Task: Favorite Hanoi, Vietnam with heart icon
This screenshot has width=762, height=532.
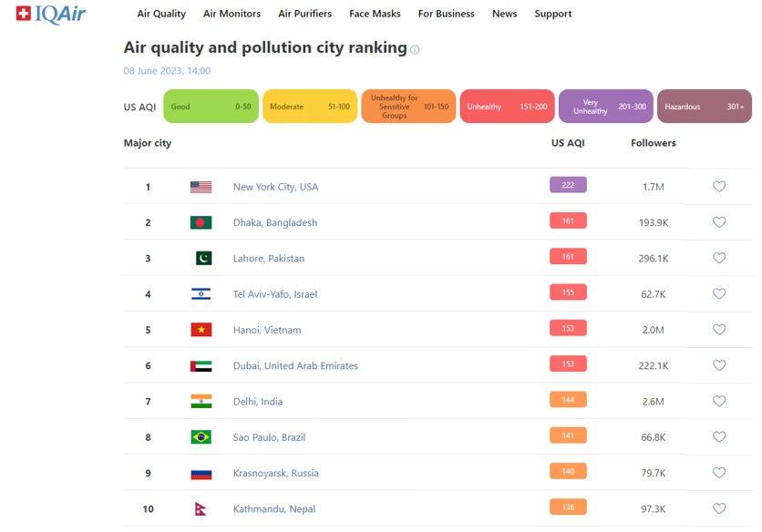Action: tap(719, 330)
